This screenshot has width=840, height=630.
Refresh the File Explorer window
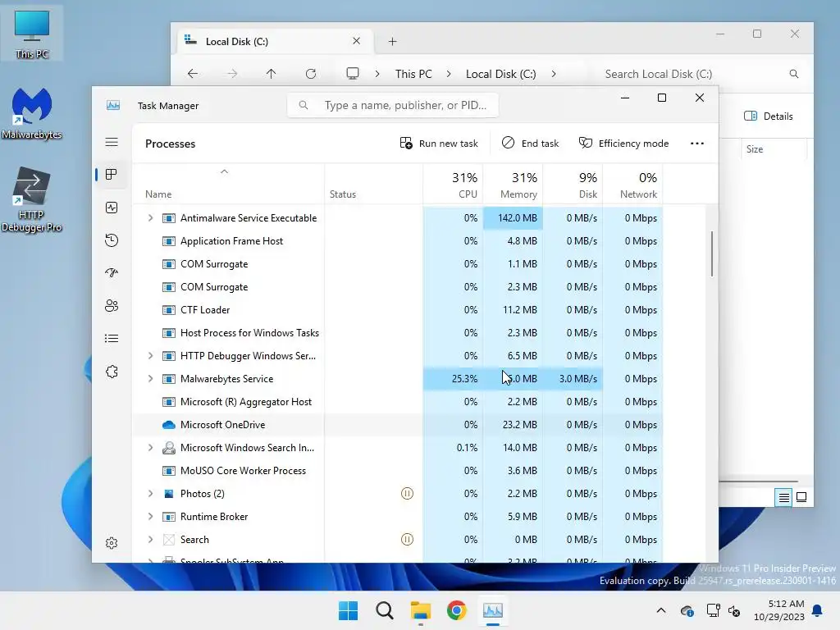(x=311, y=74)
